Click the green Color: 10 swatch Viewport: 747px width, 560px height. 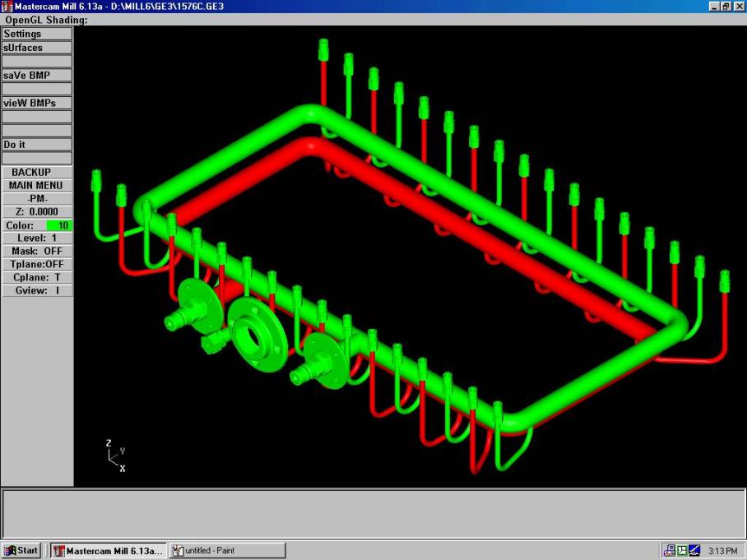pyautogui.click(x=57, y=224)
